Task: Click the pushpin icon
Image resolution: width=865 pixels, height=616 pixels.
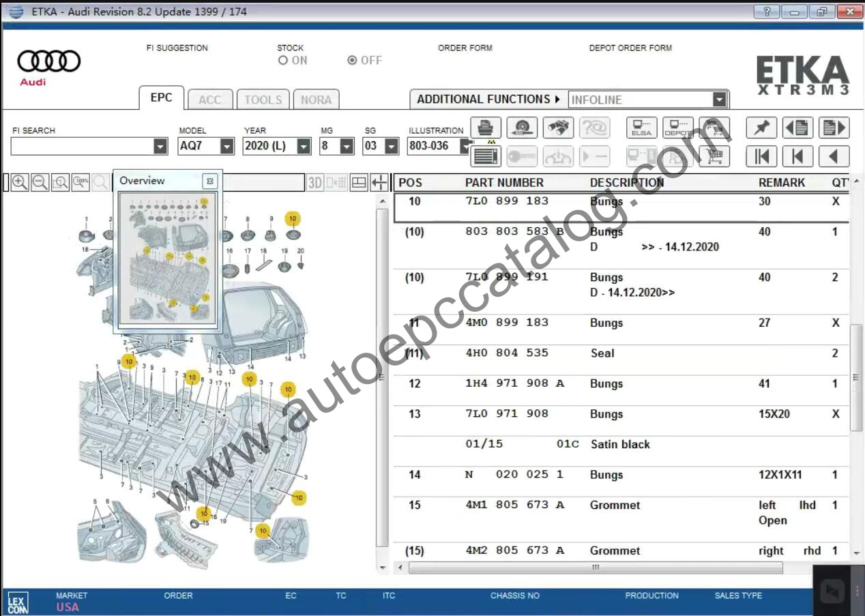Action: pos(761,128)
